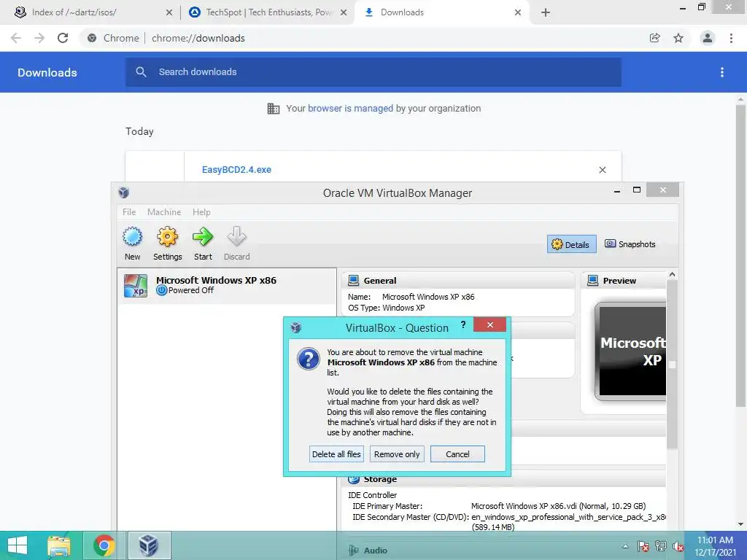Reload the Chrome page
The width and height of the screenshot is (747, 560).
(x=63, y=38)
